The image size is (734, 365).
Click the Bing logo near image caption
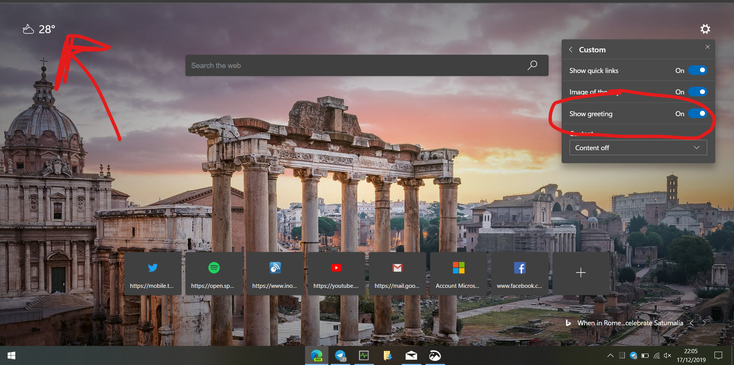pos(569,322)
